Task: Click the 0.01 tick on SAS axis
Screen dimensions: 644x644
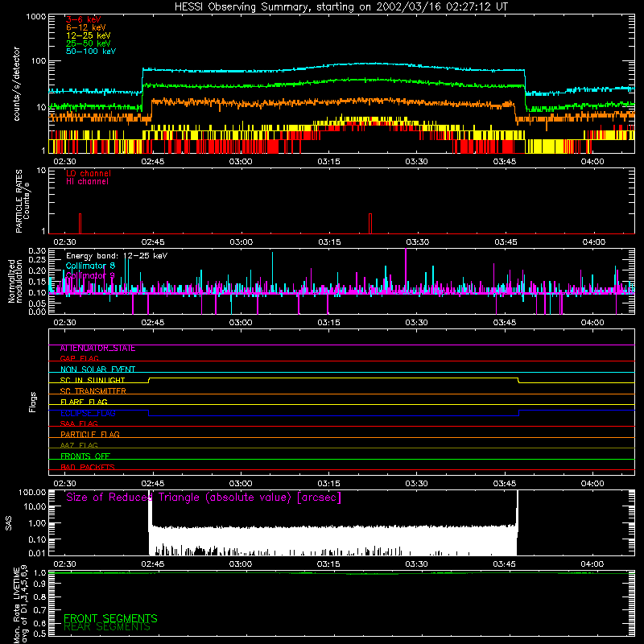Action: (37, 553)
